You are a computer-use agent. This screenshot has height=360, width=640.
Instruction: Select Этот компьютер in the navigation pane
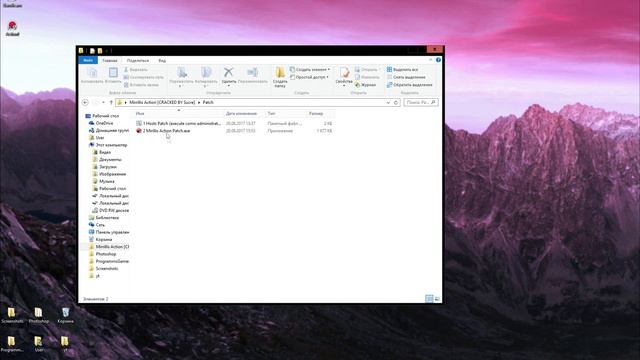pyautogui.click(x=108, y=145)
